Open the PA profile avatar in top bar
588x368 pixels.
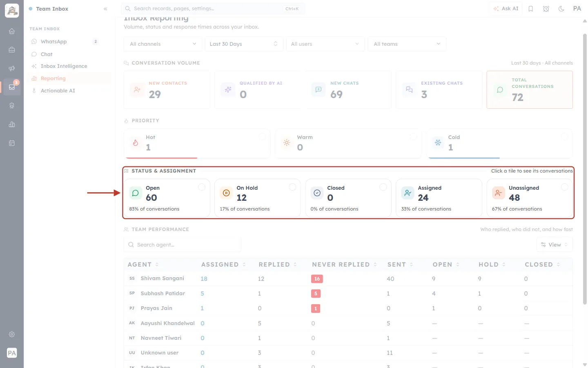pos(577,9)
